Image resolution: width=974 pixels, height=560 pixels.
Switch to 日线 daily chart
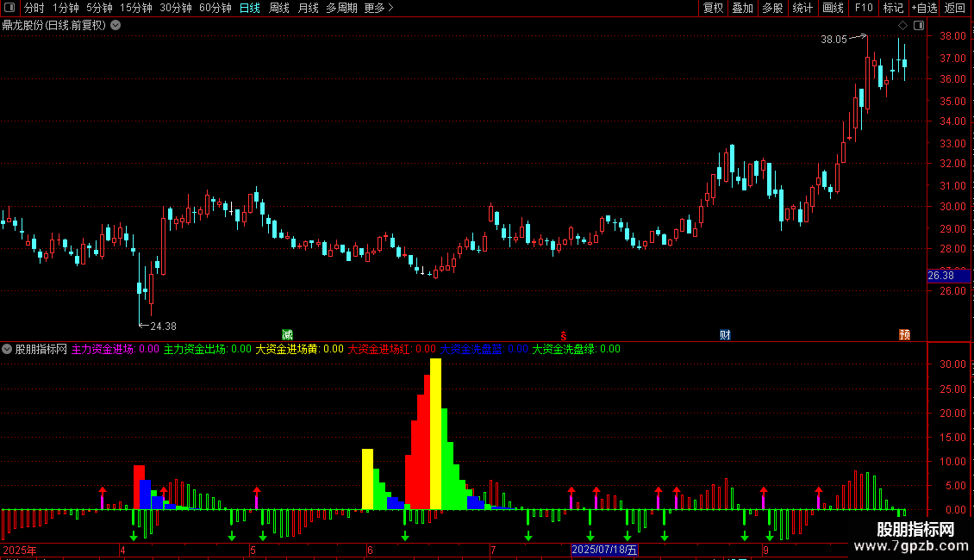tap(250, 8)
